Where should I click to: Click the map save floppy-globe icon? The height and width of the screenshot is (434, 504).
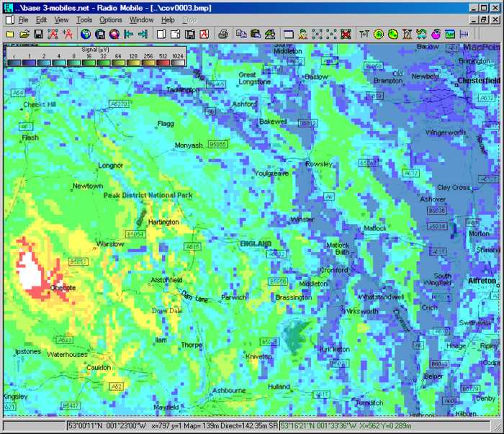point(100,34)
